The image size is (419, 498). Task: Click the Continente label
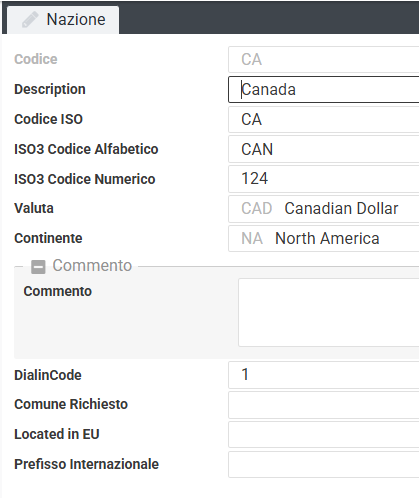[48, 238]
